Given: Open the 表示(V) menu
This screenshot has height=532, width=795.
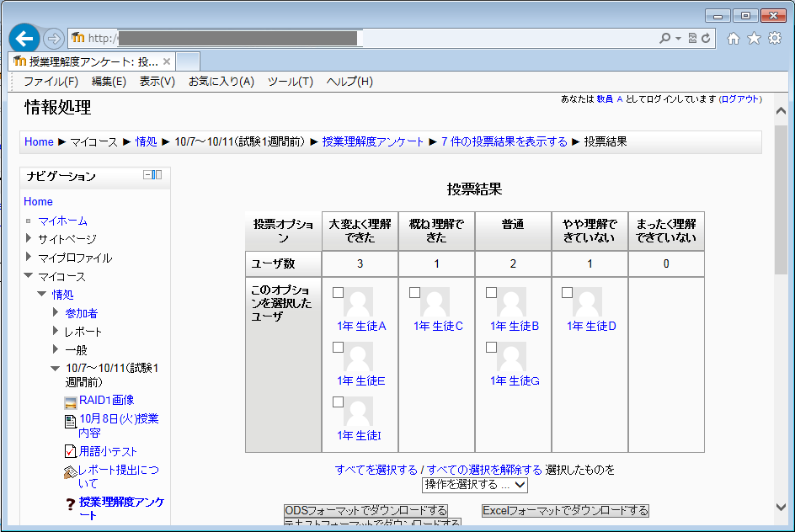Looking at the screenshot, I should pos(157,82).
